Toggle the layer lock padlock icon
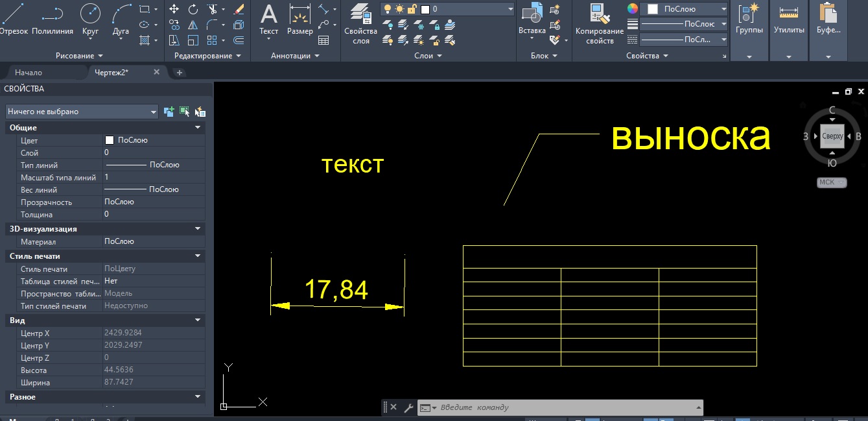Screen dimensions: 868x421 411,9
